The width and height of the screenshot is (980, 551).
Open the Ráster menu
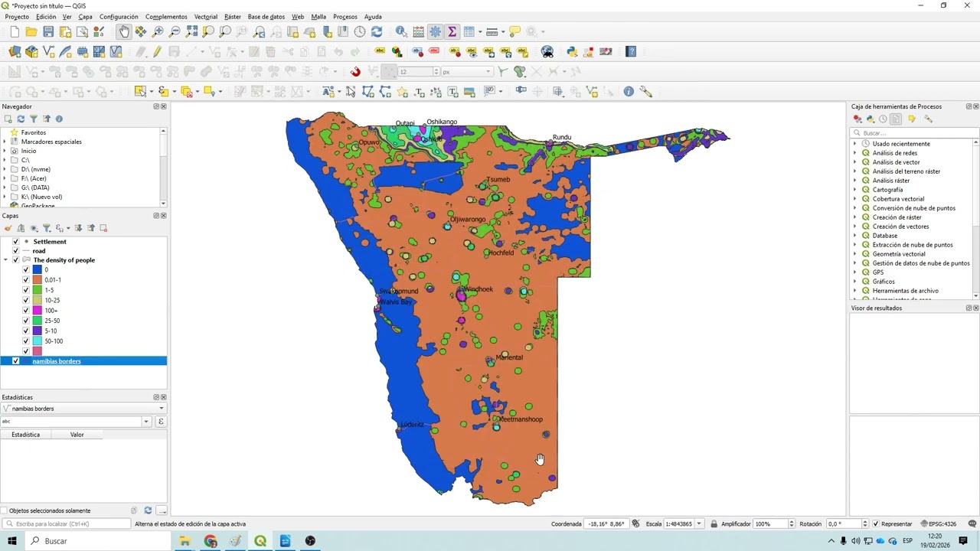pos(233,16)
